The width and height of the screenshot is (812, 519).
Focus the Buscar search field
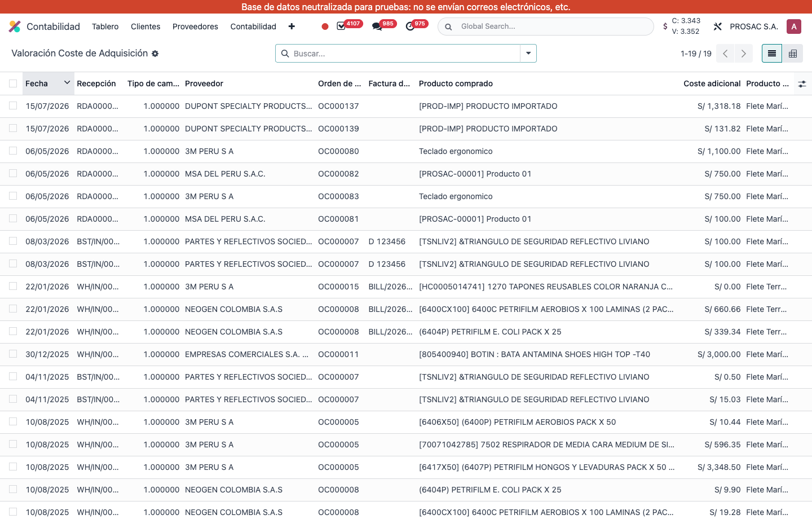point(405,54)
